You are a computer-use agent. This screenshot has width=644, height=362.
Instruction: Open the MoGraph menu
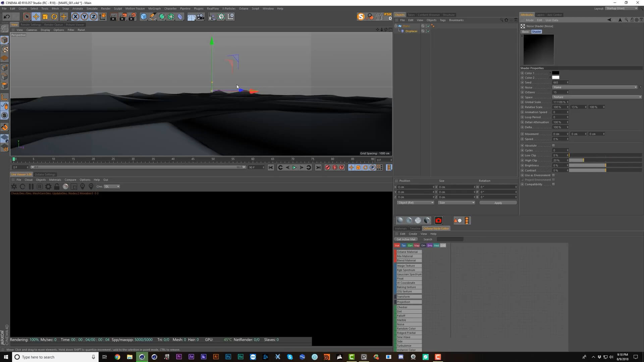[x=154, y=8]
